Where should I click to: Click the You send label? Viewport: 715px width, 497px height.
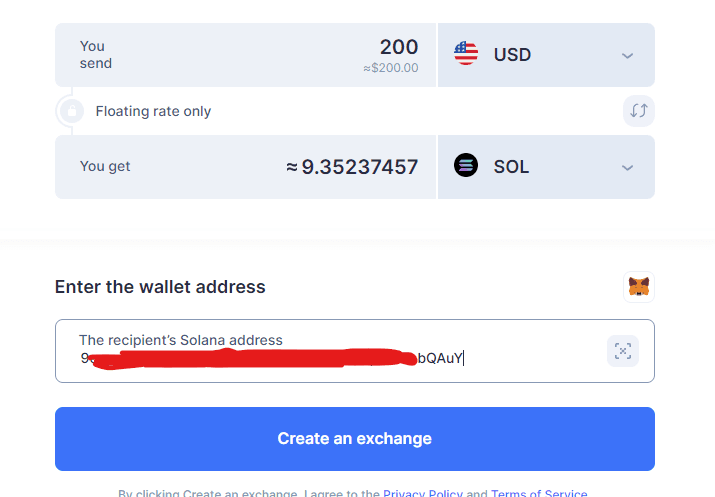96,55
